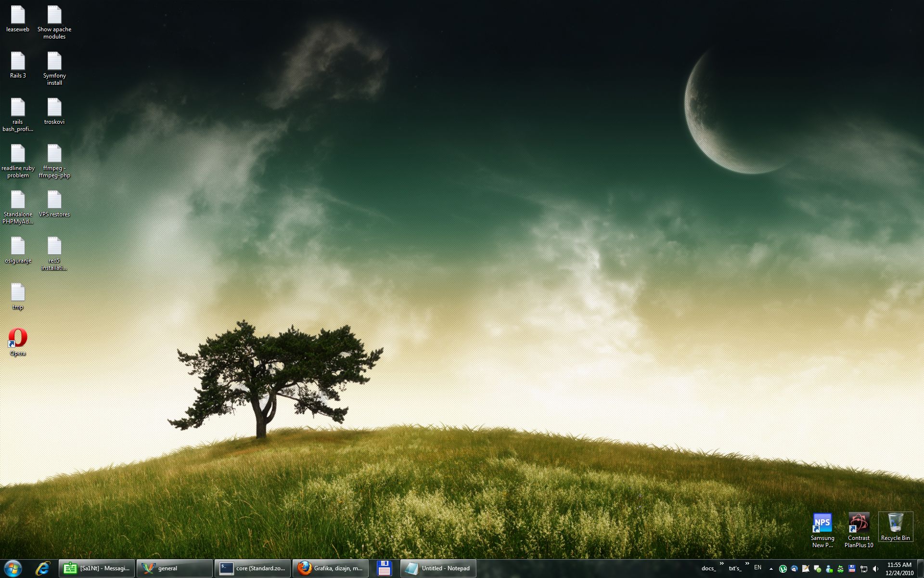This screenshot has height=578, width=924.
Task: Switch to the core terminal window
Action: coord(253,568)
